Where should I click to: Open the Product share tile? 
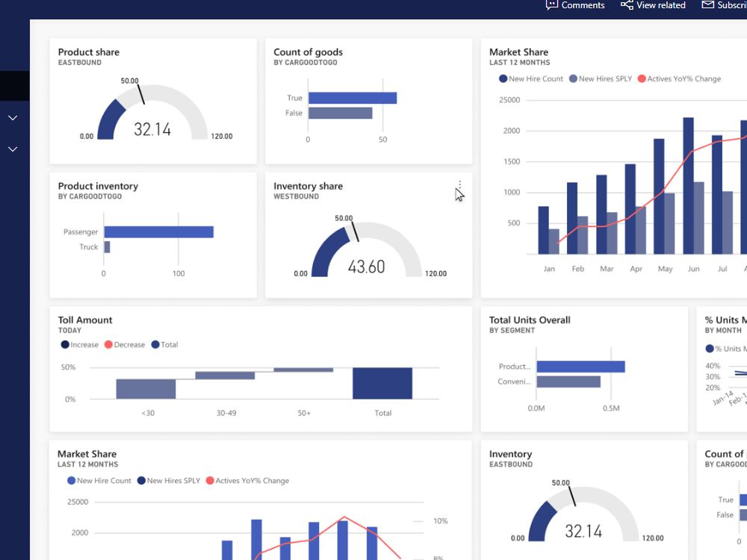[x=88, y=52]
